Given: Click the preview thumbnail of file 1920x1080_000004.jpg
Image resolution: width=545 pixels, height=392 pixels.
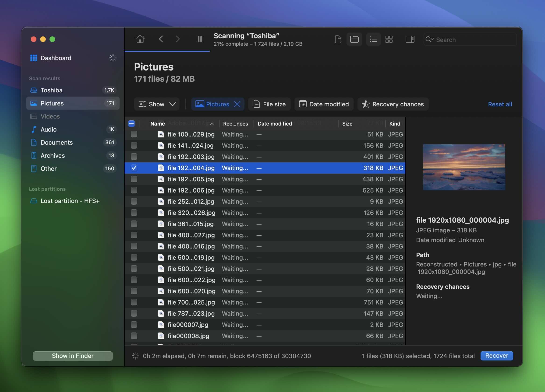Looking at the screenshot, I should tap(464, 167).
